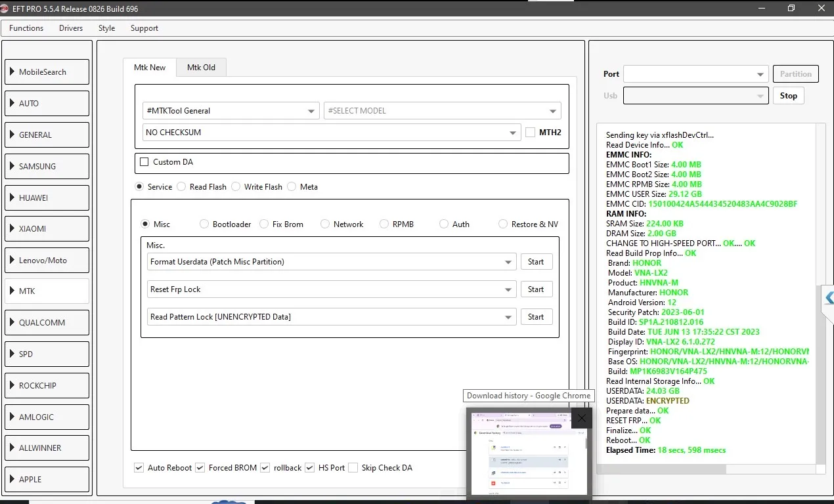This screenshot has height=504, width=834.
Task: Expand the NO CHECKSUM dropdown
Action: tap(332, 133)
